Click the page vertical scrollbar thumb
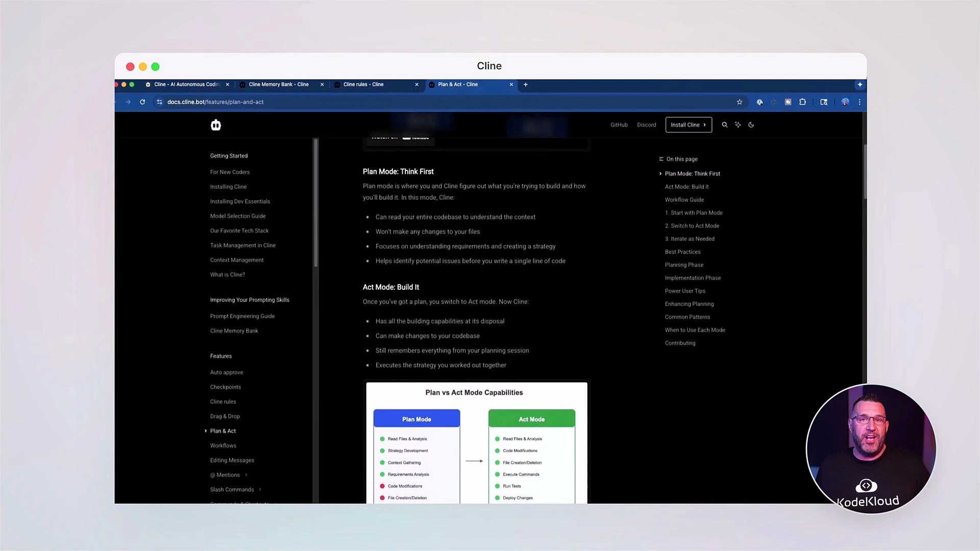 click(x=865, y=172)
